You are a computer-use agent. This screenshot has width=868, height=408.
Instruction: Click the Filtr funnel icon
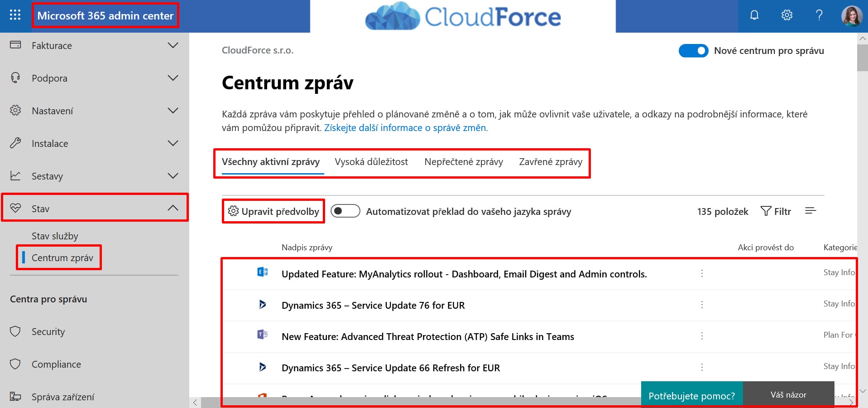pyautogui.click(x=766, y=211)
